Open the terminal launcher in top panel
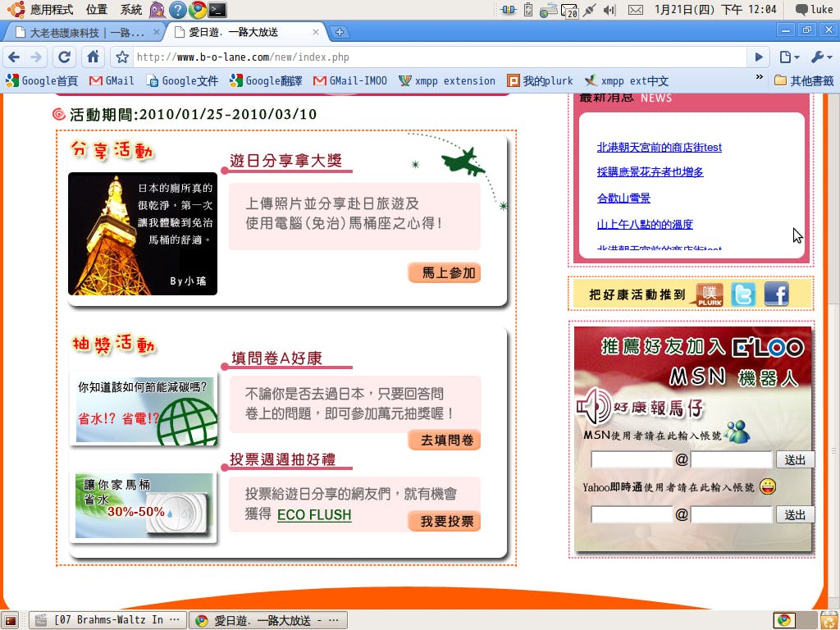 (217, 10)
